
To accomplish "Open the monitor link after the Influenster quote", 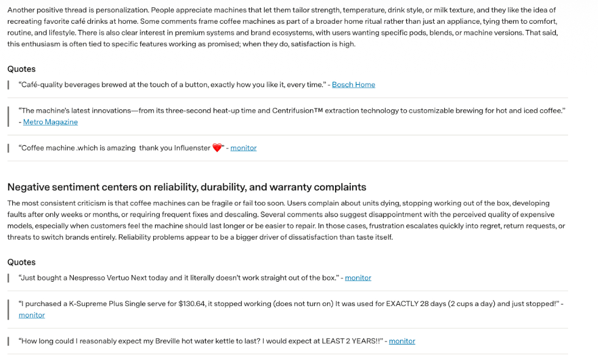I will 243,148.
